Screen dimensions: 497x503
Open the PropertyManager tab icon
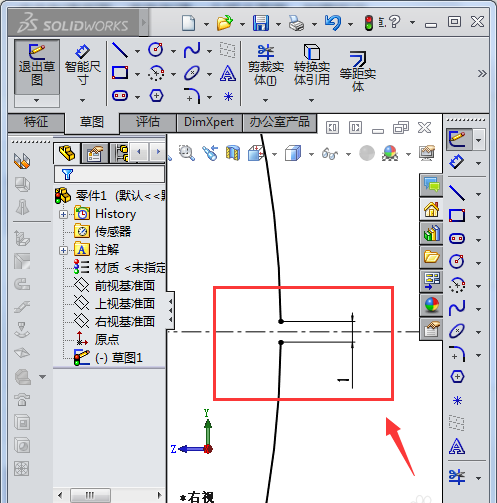pos(95,153)
